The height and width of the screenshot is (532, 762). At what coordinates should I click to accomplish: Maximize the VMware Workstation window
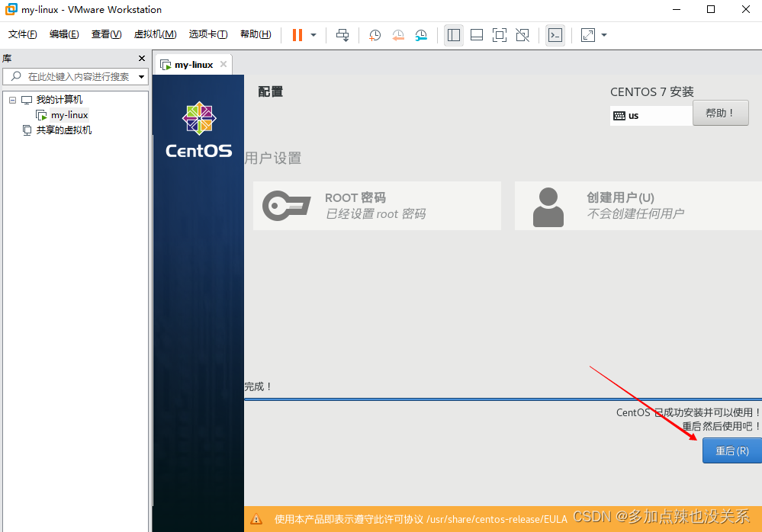[711, 9]
